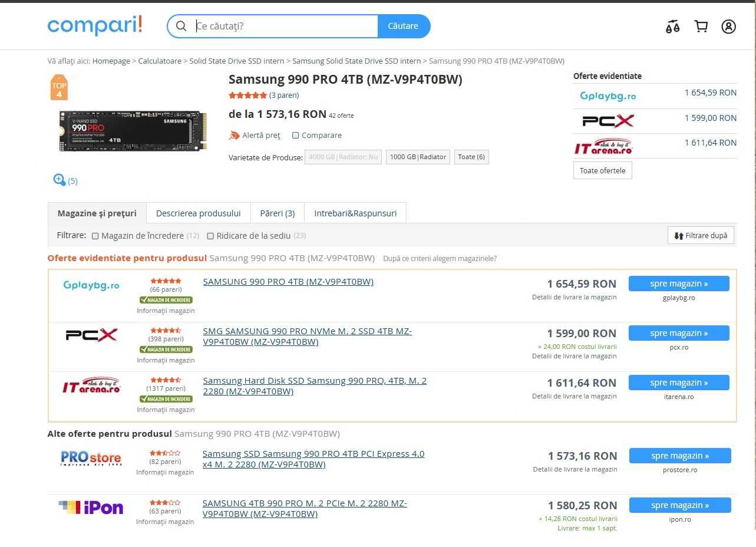The height and width of the screenshot is (547, 756).
Task: Click PCX logo in the offers list
Action: 91,335
